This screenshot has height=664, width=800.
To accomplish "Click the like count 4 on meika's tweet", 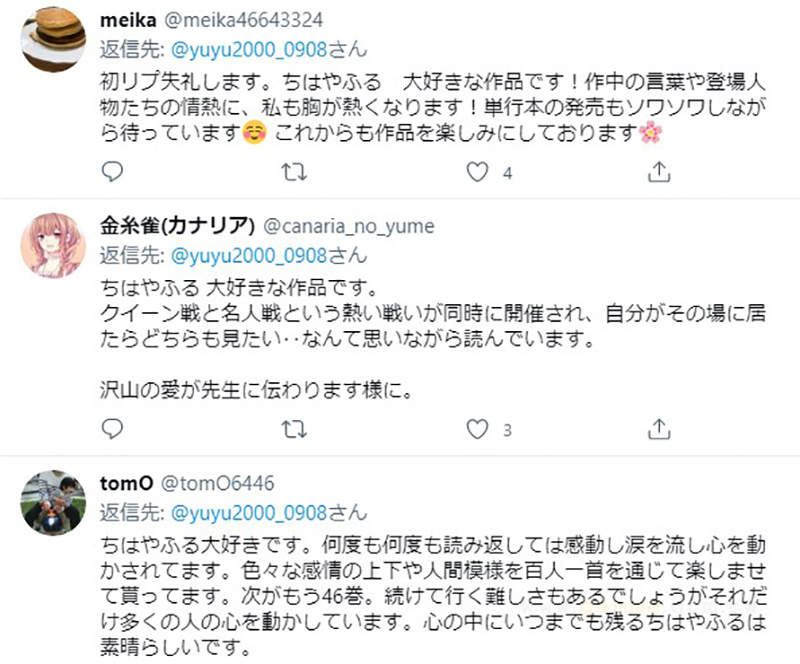I will point(506,172).
